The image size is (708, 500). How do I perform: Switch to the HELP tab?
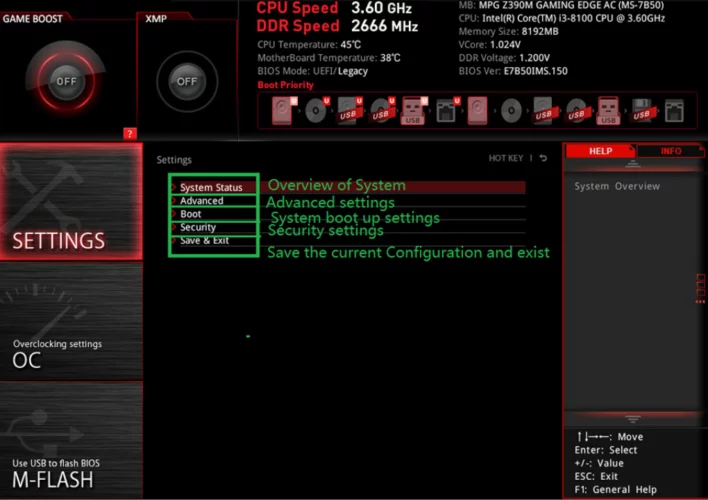point(600,151)
